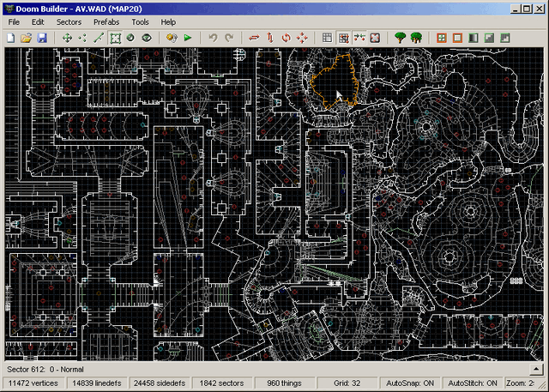This screenshot has width=549, height=392.
Task: Merge sectors with the orange square icon
Action: tap(457, 38)
